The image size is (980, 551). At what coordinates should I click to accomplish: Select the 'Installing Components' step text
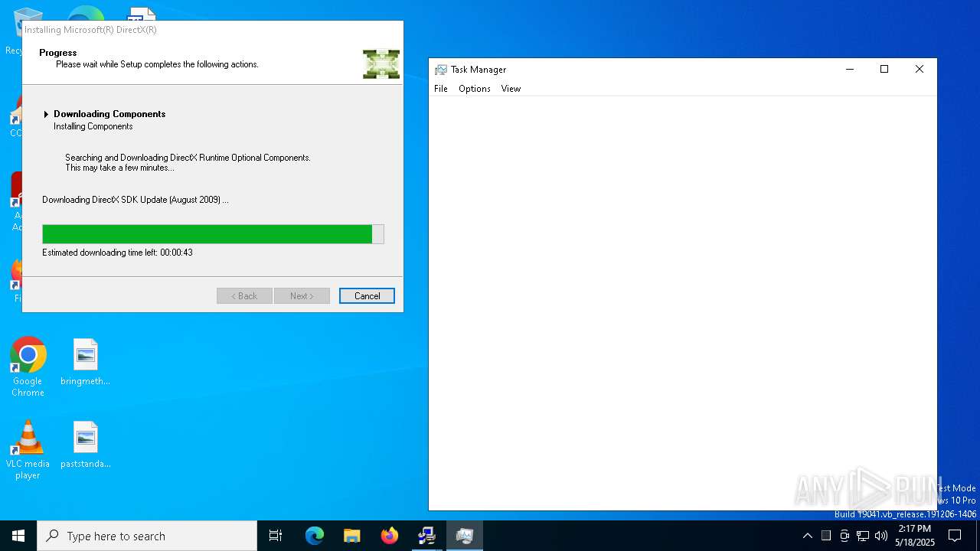(x=93, y=126)
